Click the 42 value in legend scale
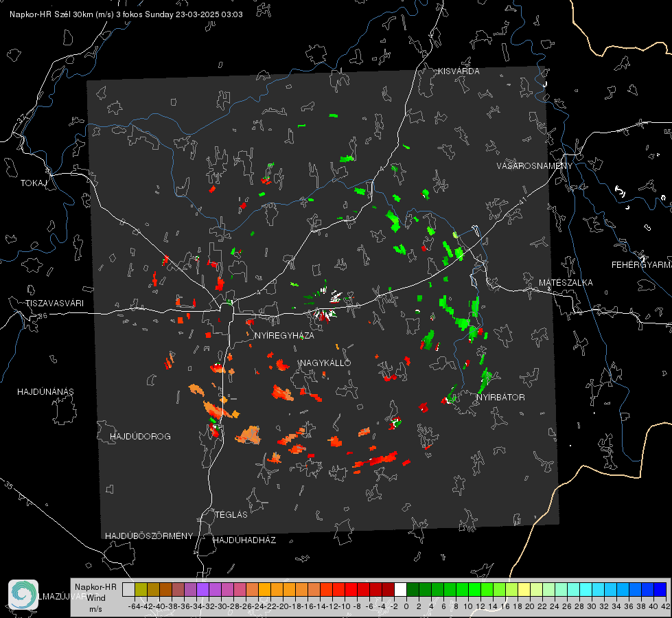This screenshot has height=618, width=672. click(x=666, y=606)
